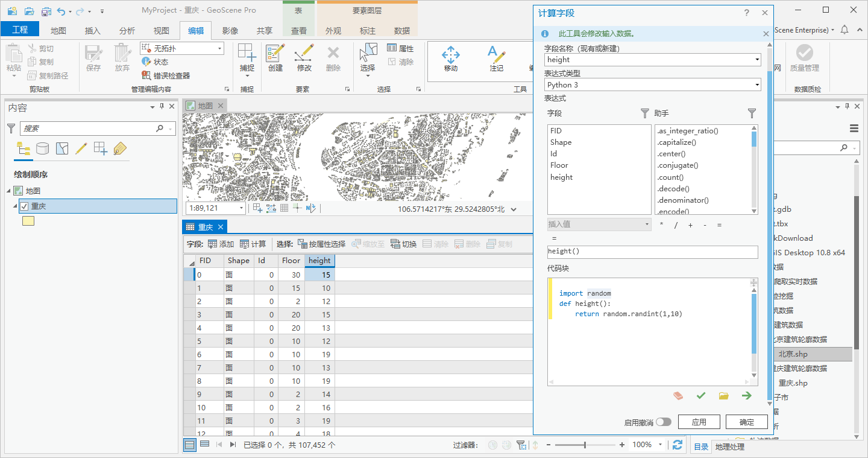Click the 修改 (Modify) features tool
Image resolution: width=868 pixels, height=458 pixels.
[x=304, y=58]
